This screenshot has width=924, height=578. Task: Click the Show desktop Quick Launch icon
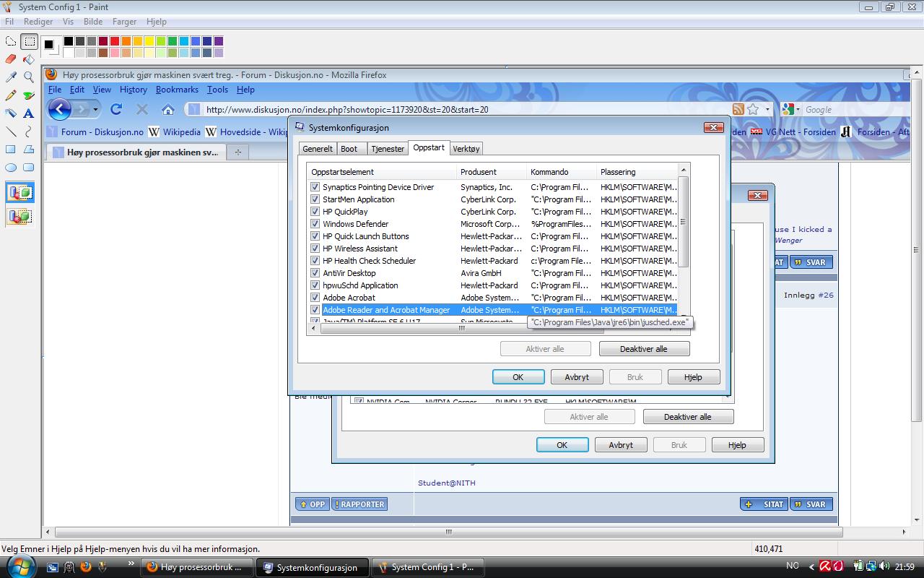[53, 567]
